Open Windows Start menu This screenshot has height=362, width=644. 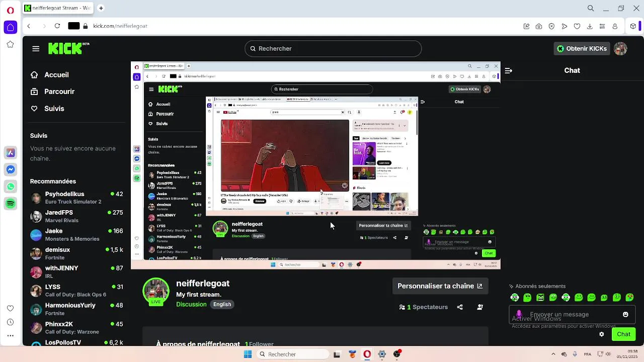[x=248, y=354]
